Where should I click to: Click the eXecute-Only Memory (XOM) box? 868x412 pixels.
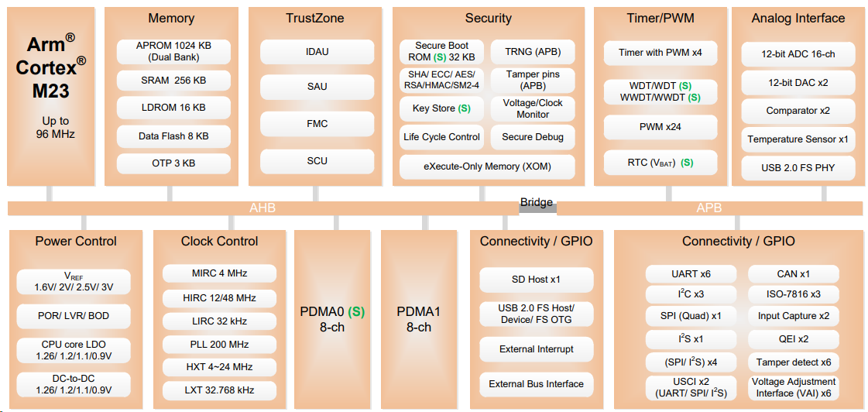(487, 167)
